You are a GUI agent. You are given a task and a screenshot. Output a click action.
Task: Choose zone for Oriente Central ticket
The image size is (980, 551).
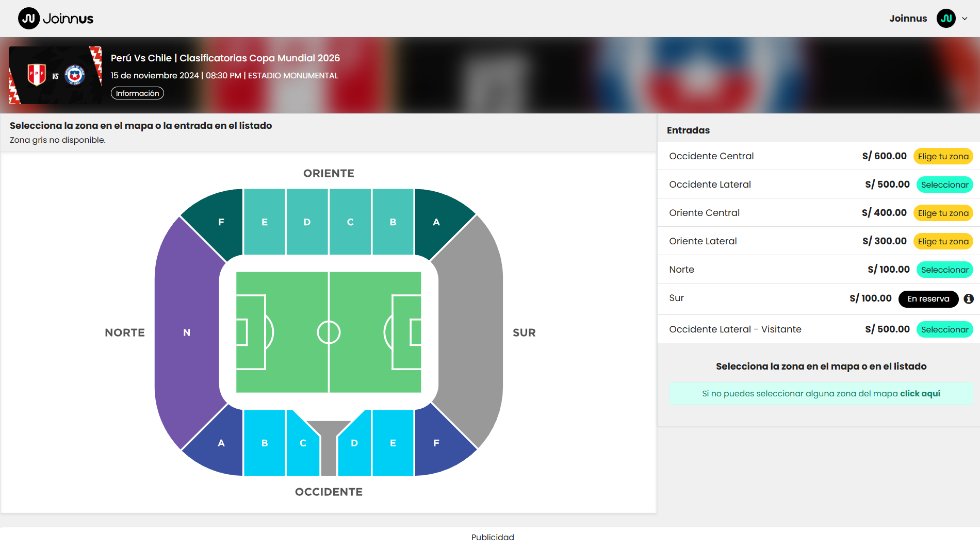tap(943, 213)
